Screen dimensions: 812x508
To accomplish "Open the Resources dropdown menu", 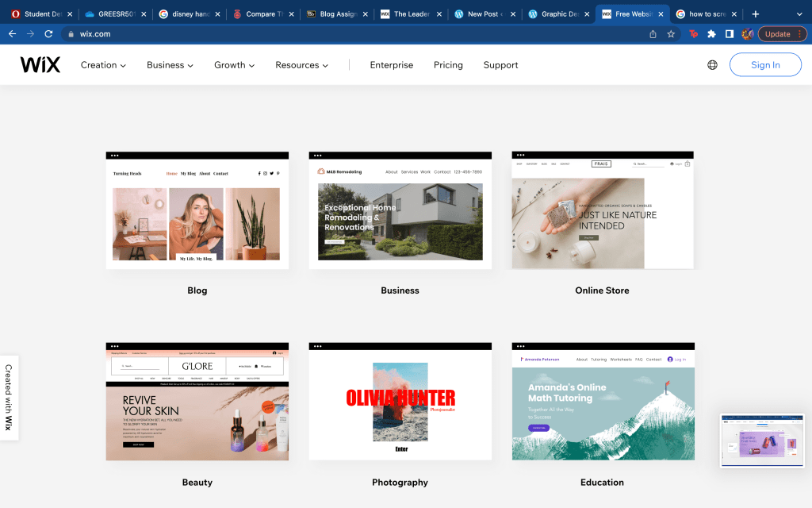I will pos(301,65).
